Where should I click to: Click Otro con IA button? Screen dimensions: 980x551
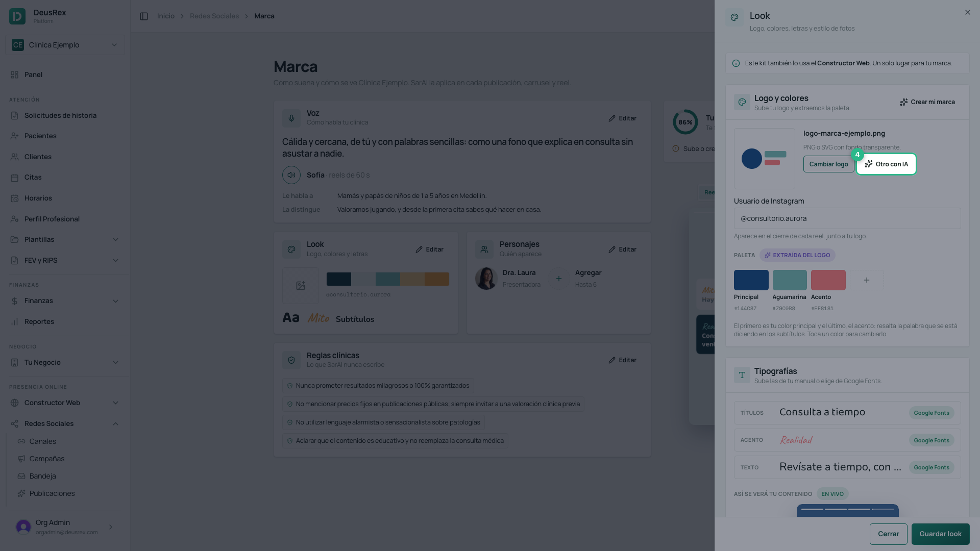click(x=886, y=164)
